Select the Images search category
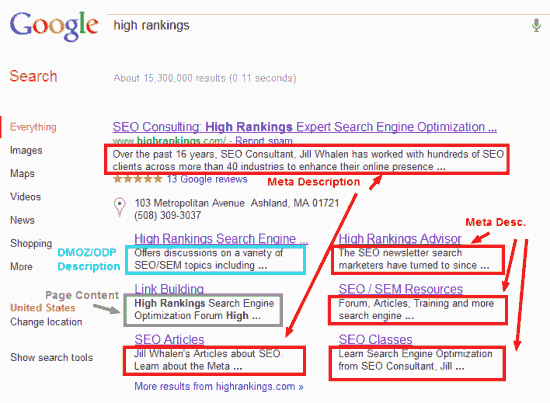550x403 pixels. pos(26,150)
